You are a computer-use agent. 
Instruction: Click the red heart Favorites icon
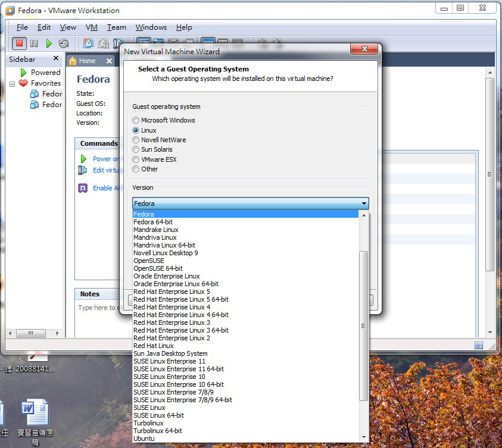[23, 83]
